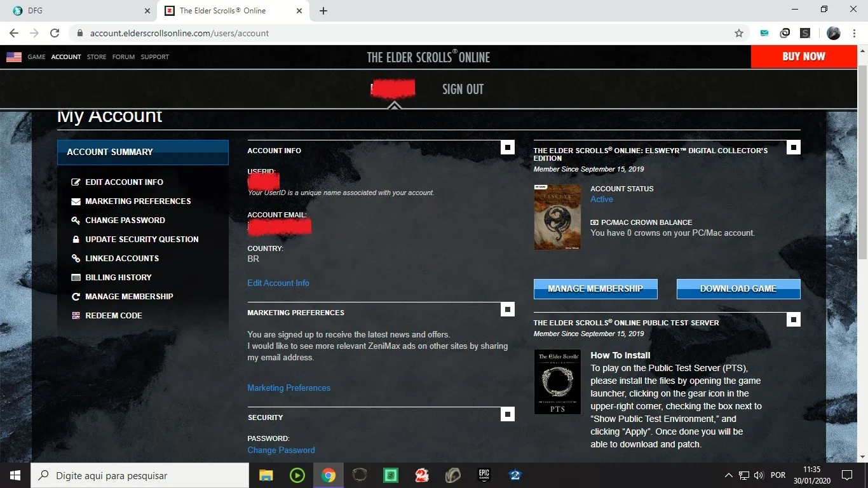
Task: Show hidden system tray icons
Action: click(729, 475)
